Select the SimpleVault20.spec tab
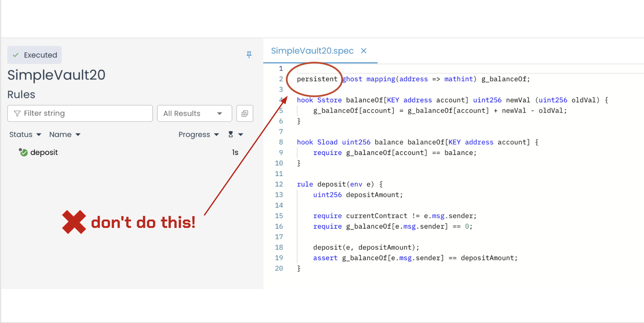Viewport: 644px width, 323px height. (x=312, y=51)
